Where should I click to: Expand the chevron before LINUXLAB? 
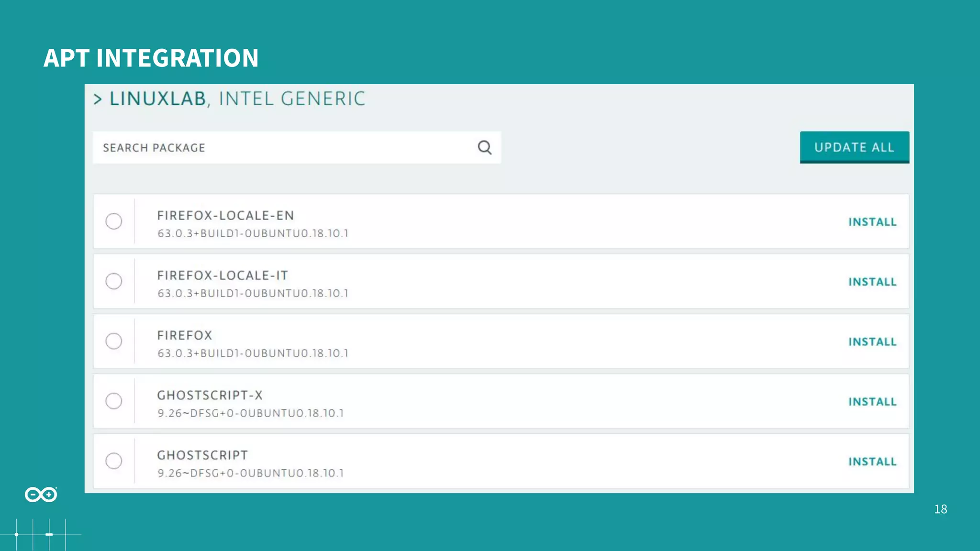[98, 99]
